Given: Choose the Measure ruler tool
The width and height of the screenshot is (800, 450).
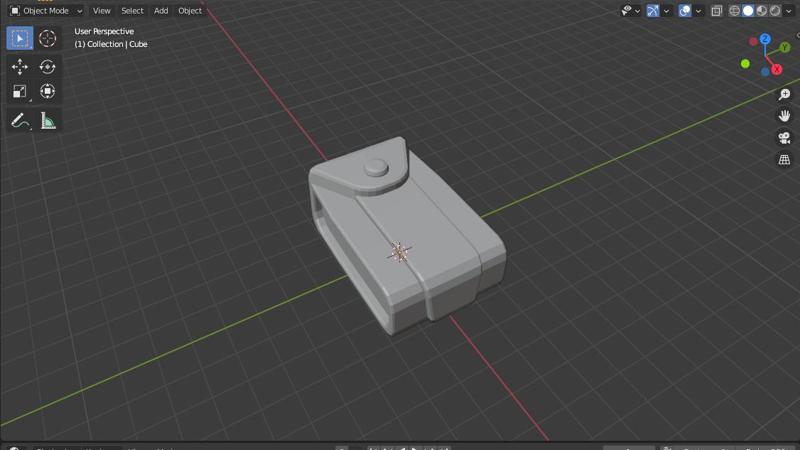Looking at the screenshot, I should point(47,121).
